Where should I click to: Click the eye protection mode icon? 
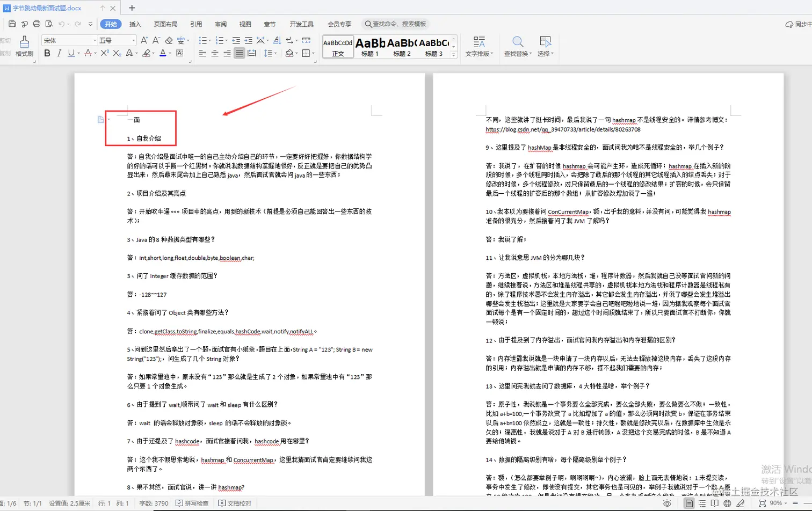pyautogui.click(x=667, y=503)
